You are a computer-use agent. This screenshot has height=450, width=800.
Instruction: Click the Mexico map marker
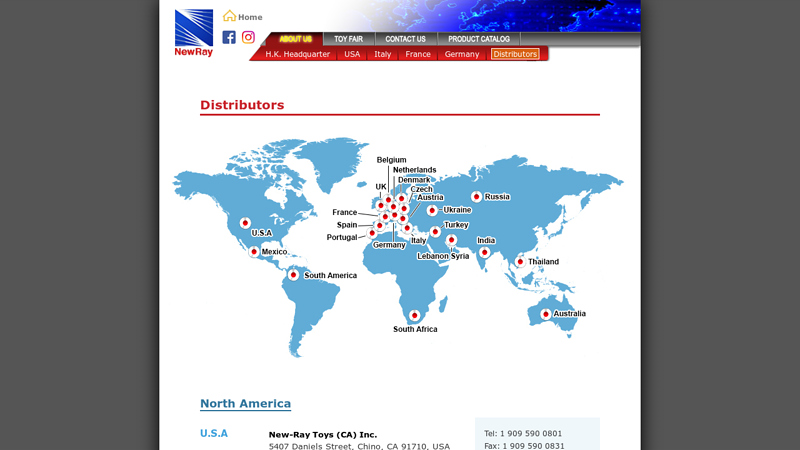tap(254, 252)
